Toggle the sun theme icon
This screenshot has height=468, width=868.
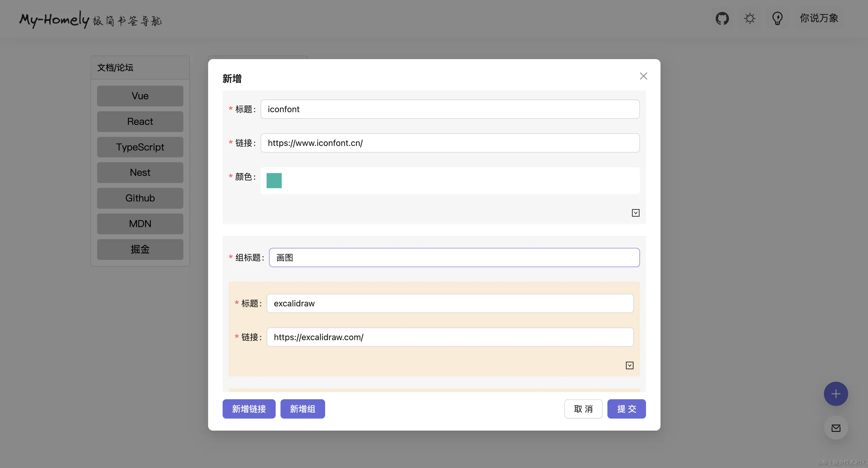pyautogui.click(x=750, y=18)
